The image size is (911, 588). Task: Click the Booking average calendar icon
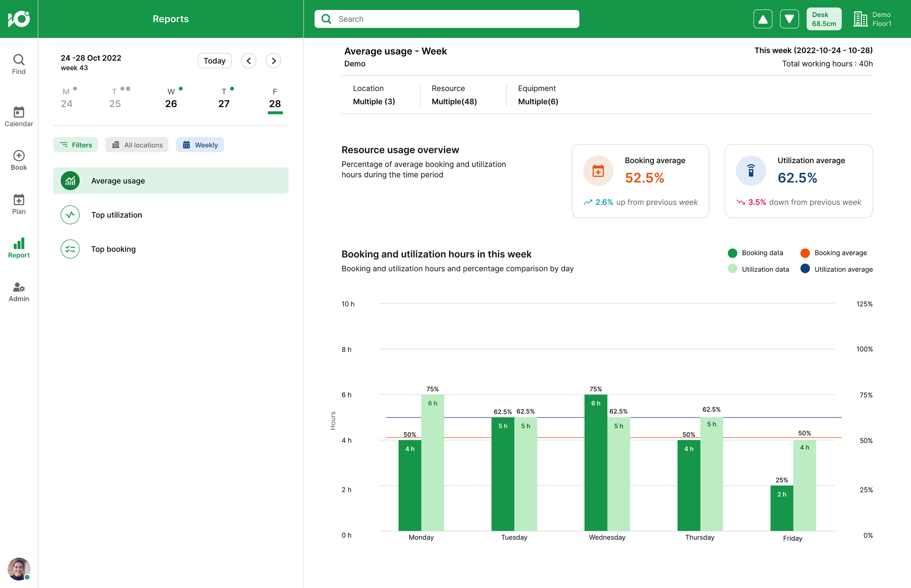(x=598, y=170)
